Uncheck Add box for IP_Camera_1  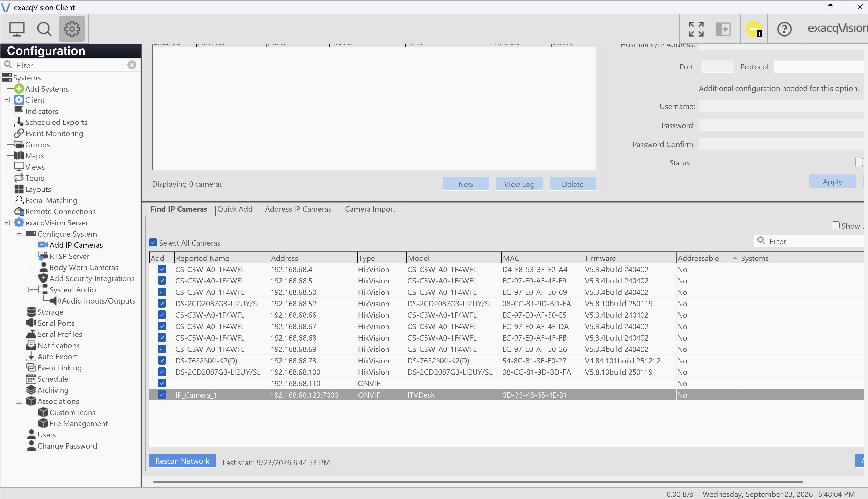tap(162, 395)
